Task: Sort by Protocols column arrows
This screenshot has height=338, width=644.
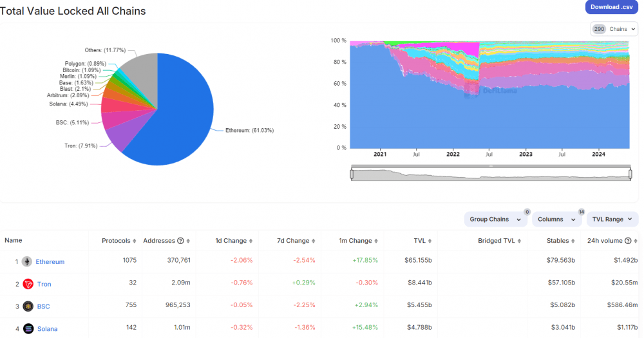Action: (134, 241)
